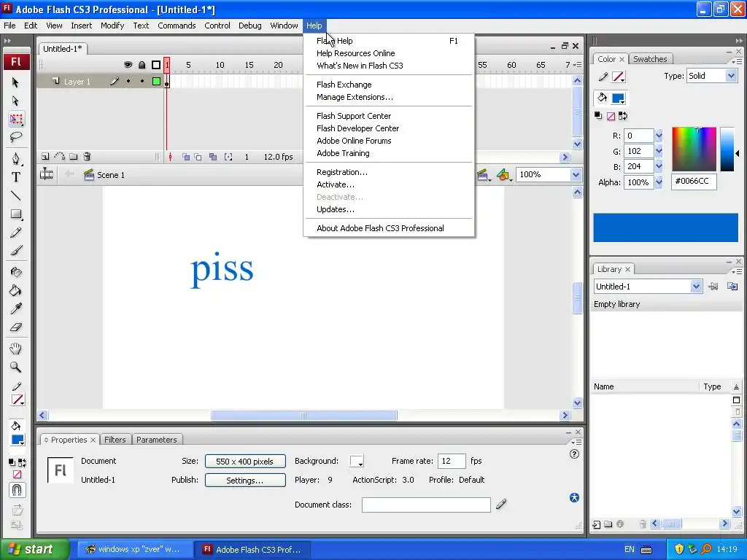Select the Pen tool
The image size is (747, 560).
click(x=16, y=158)
